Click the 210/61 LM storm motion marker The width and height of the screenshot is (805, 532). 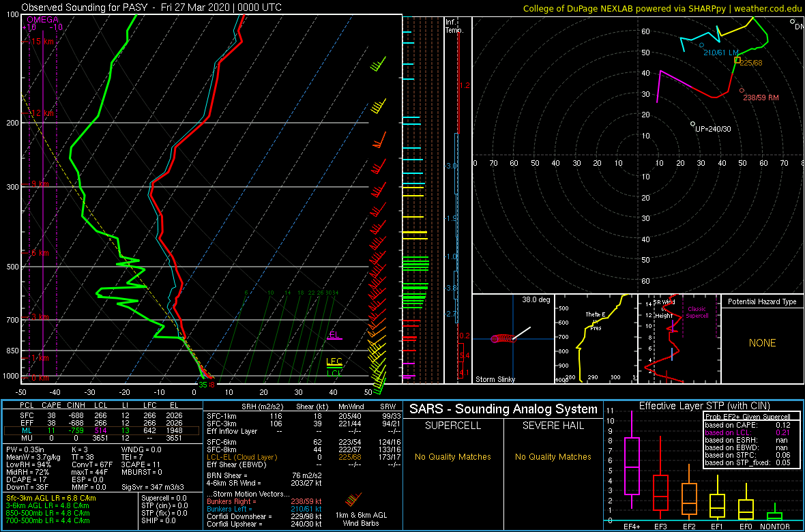coord(702,45)
